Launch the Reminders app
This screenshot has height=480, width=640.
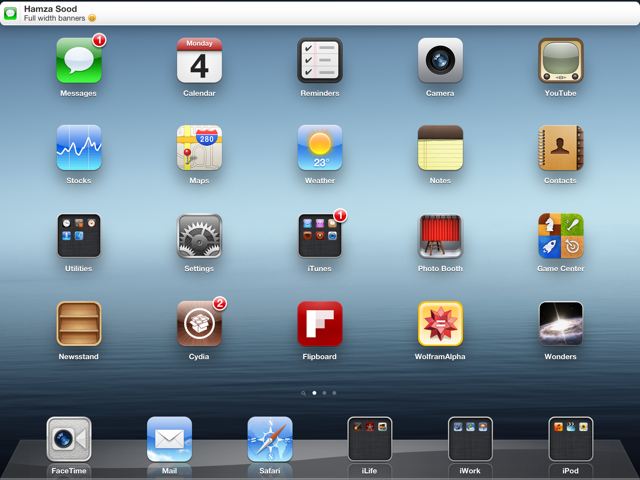320,61
